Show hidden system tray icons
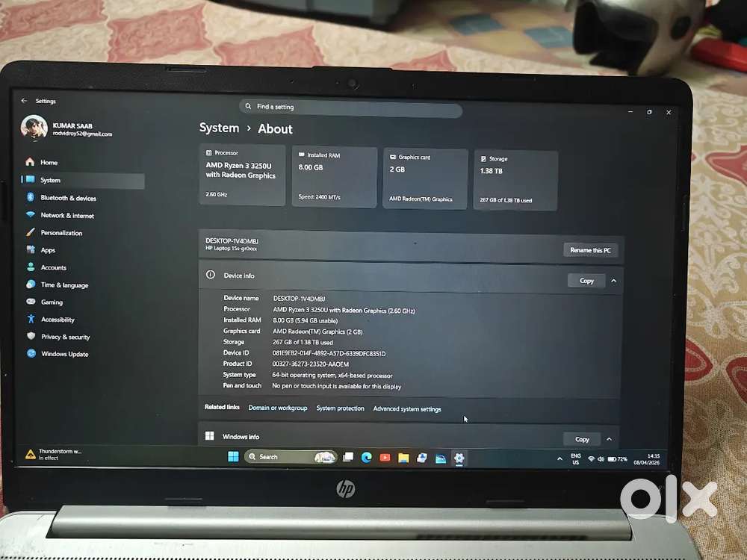 [x=560, y=458]
